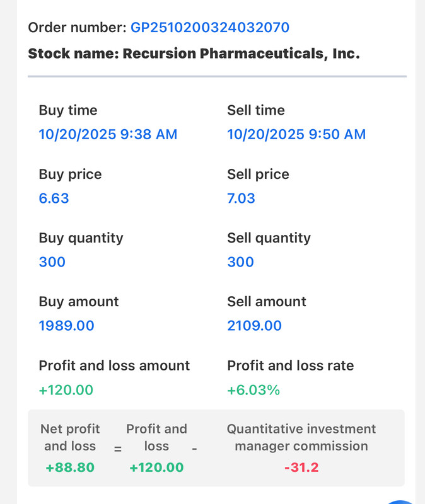The height and width of the screenshot is (504, 425).
Task: Click the sell amount 2109.00
Action: point(254,326)
